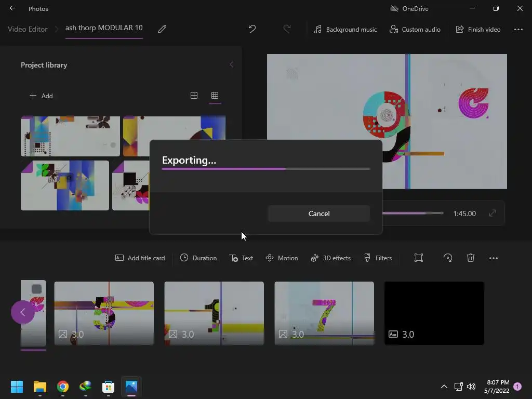Viewport: 532px width, 399px height.
Task: Cancel the video export
Action: click(x=318, y=214)
